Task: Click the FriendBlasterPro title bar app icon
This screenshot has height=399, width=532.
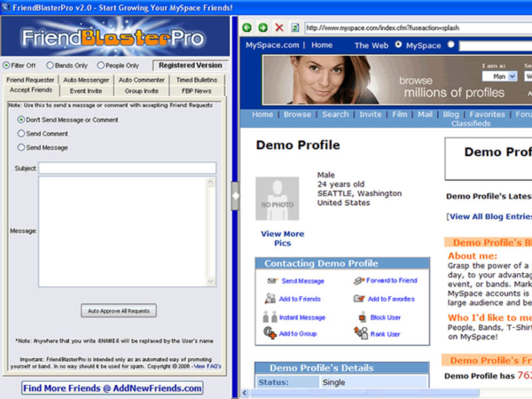Action: click(x=6, y=7)
